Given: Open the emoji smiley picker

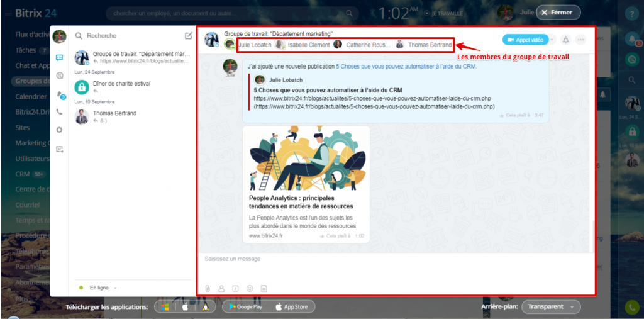Looking at the screenshot, I should (x=249, y=289).
